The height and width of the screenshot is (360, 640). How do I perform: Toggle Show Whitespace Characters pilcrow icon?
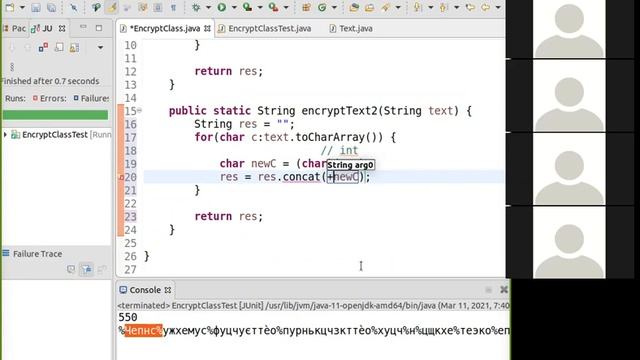tap(173, 7)
